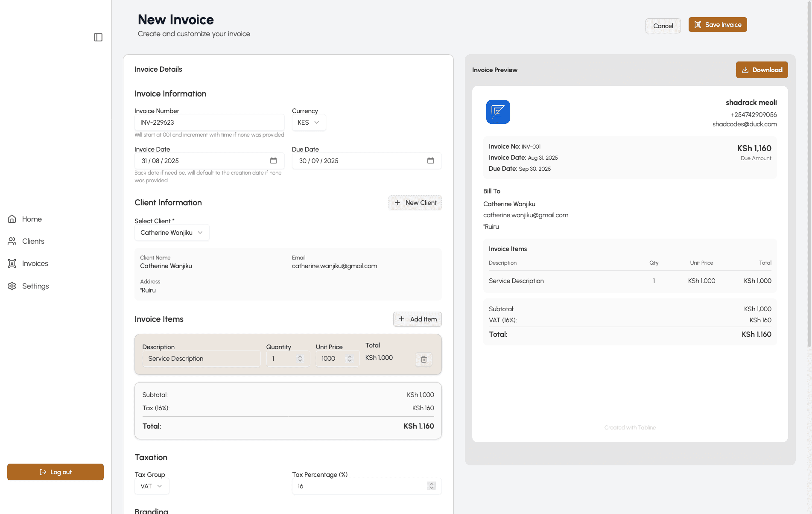
Task: Open the KES currency dropdown
Action: [x=309, y=122]
